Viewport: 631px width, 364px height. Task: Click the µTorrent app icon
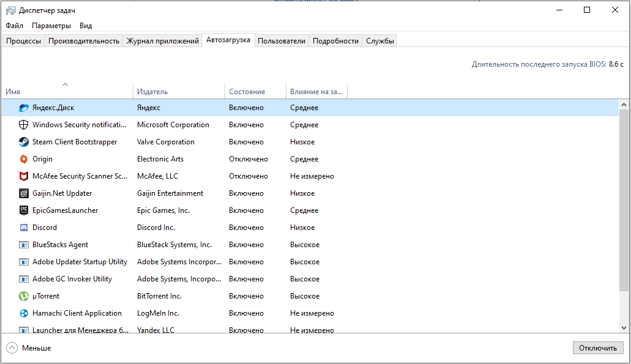[24, 296]
